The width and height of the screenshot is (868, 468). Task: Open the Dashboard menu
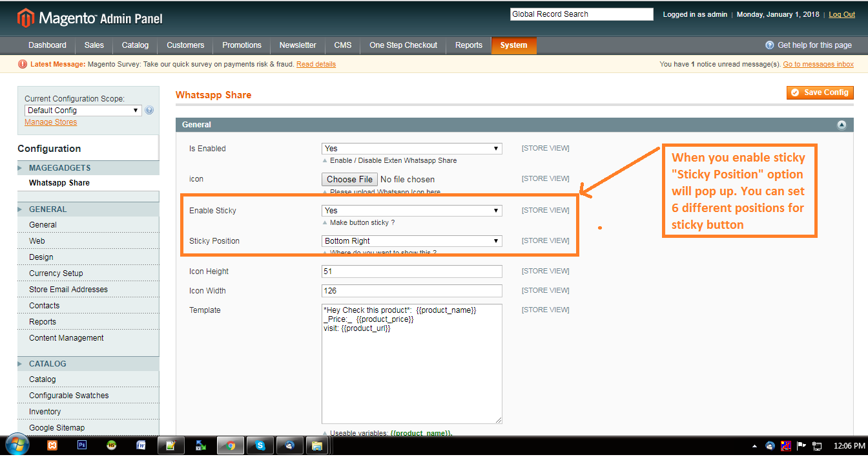(47, 45)
